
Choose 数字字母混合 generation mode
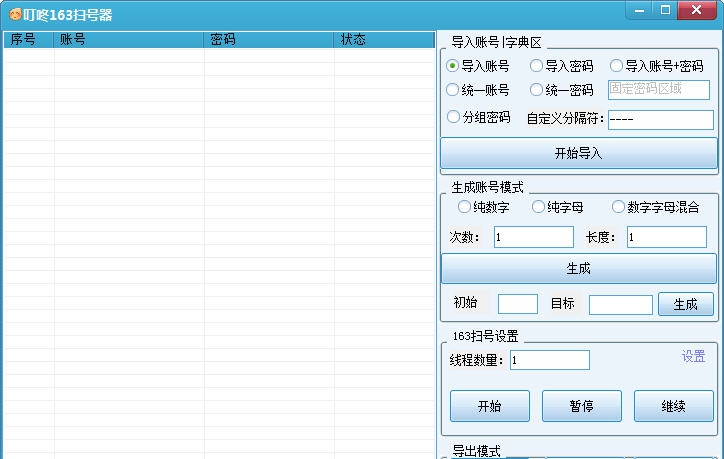618,207
